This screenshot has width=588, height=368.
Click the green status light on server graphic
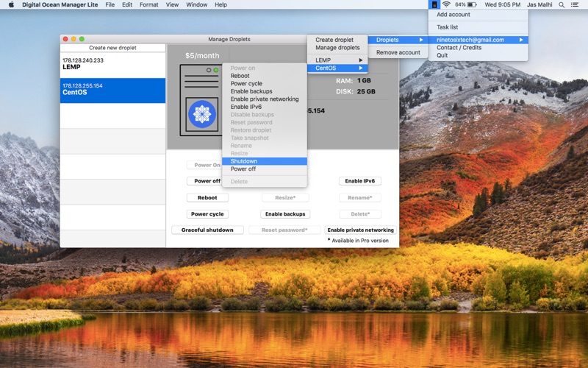216,70
